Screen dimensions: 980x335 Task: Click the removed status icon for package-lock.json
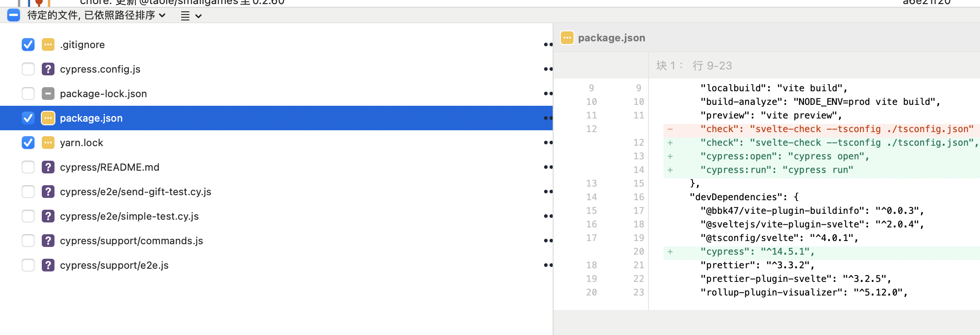[48, 94]
